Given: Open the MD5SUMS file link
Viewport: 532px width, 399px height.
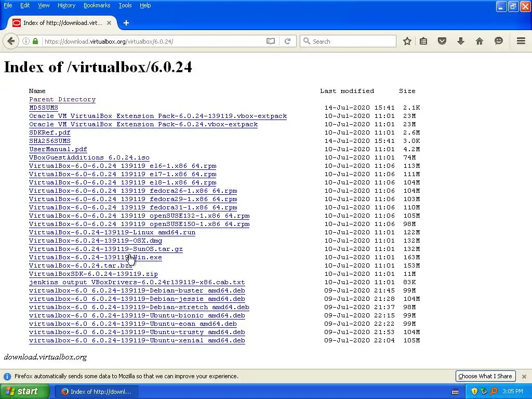Looking at the screenshot, I should click(44, 108).
